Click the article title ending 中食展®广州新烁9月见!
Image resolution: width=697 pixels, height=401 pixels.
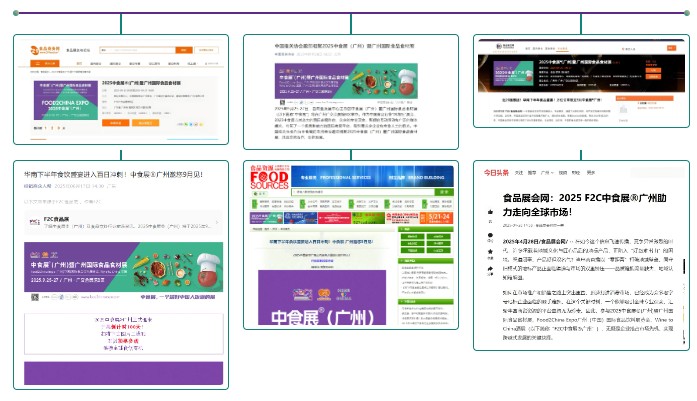pos(113,174)
